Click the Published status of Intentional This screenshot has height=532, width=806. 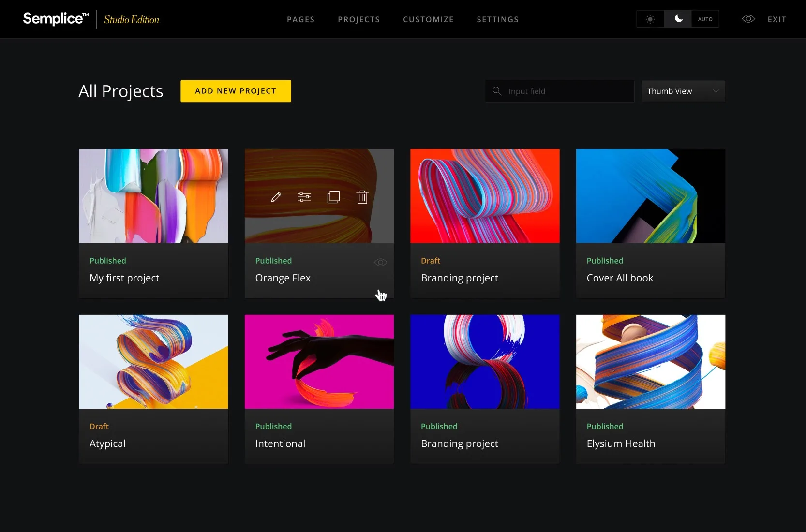pos(273,426)
